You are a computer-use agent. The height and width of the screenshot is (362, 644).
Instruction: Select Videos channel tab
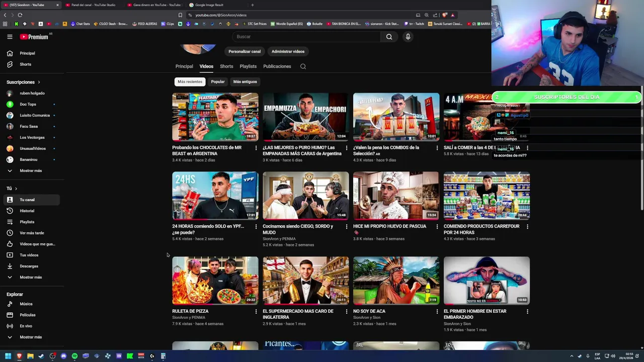(x=206, y=66)
